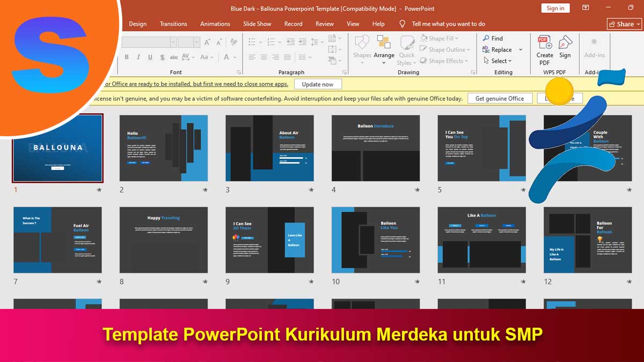This screenshot has width=644, height=362.
Task: Select slide 4 Balloon Introduce thumbnail
Action: [x=376, y=148]
